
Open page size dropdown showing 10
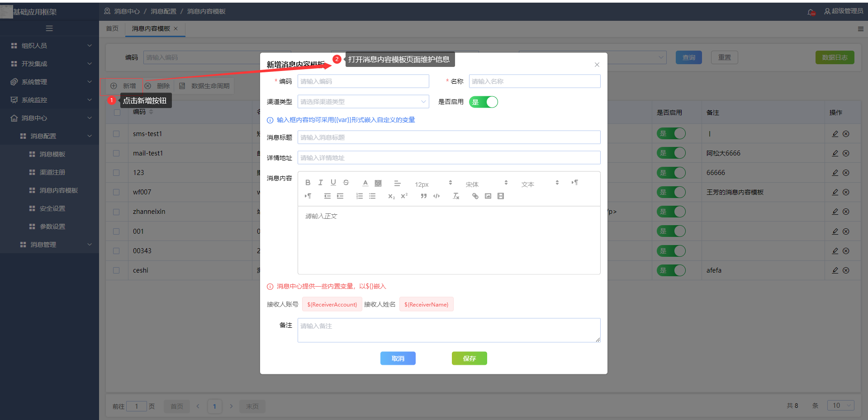pos(840,406)
